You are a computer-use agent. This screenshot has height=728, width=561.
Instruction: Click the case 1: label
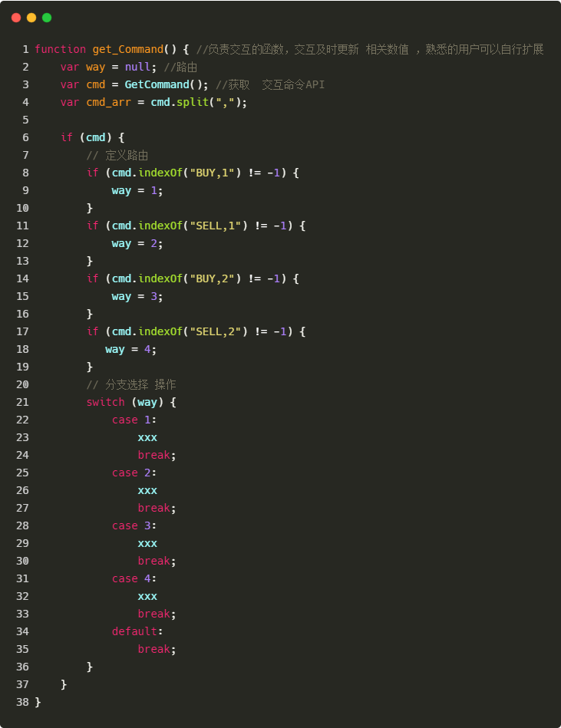click(x=134, y=420)
